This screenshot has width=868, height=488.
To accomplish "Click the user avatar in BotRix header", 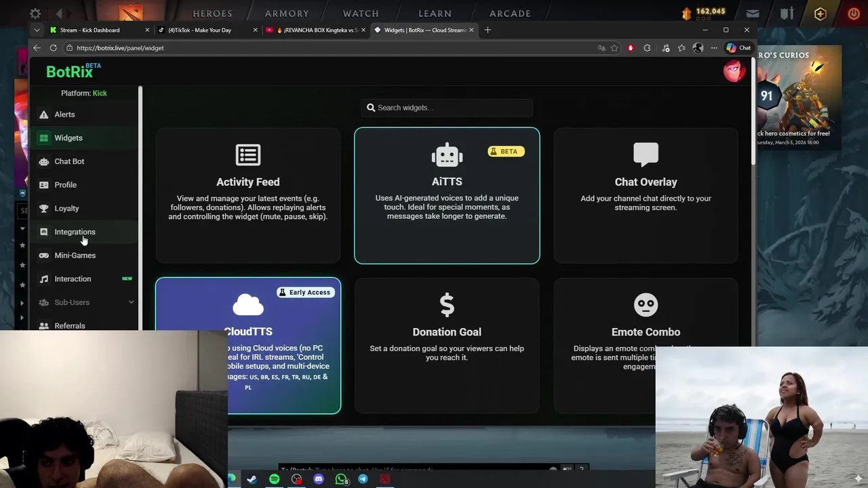I will coord(734,70).
